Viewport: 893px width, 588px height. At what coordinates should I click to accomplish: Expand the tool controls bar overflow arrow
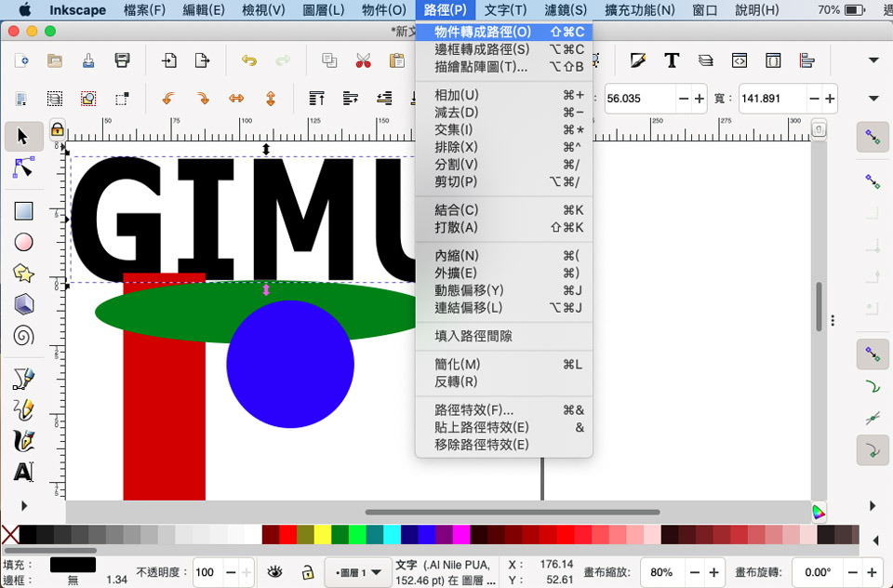(x=873, y=99)
